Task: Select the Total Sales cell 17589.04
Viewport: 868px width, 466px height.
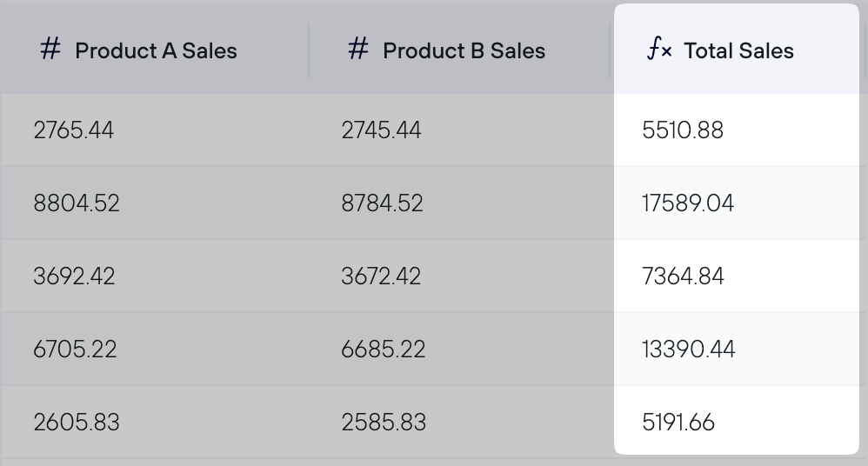Action: point(737,203)
